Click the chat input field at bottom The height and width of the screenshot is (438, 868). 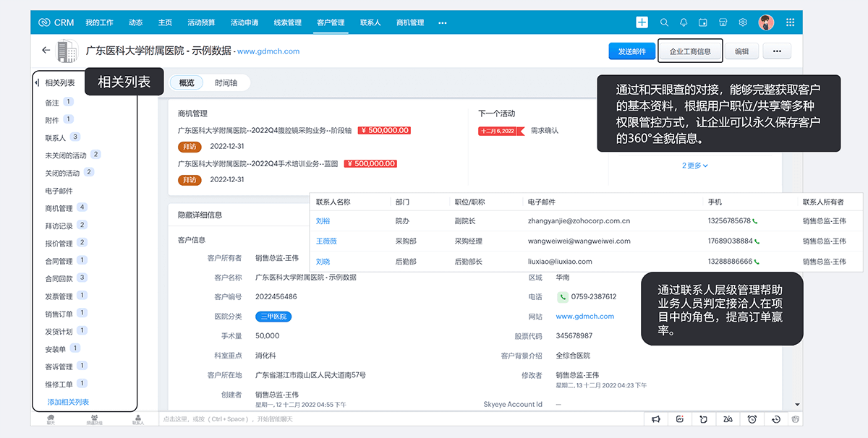(x=401, y=419)
